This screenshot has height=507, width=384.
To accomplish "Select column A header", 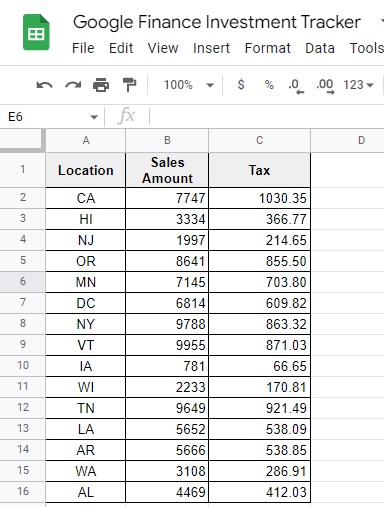I will tap(86, 140).
